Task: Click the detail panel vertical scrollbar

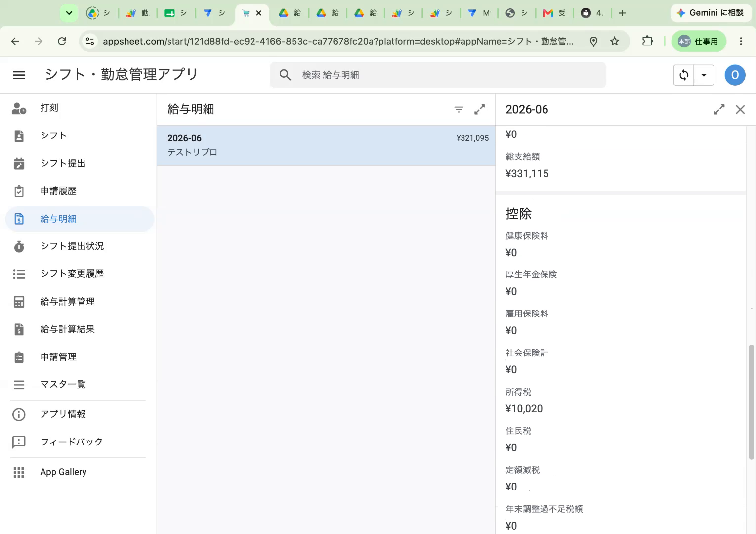Action: pos(752,402)
